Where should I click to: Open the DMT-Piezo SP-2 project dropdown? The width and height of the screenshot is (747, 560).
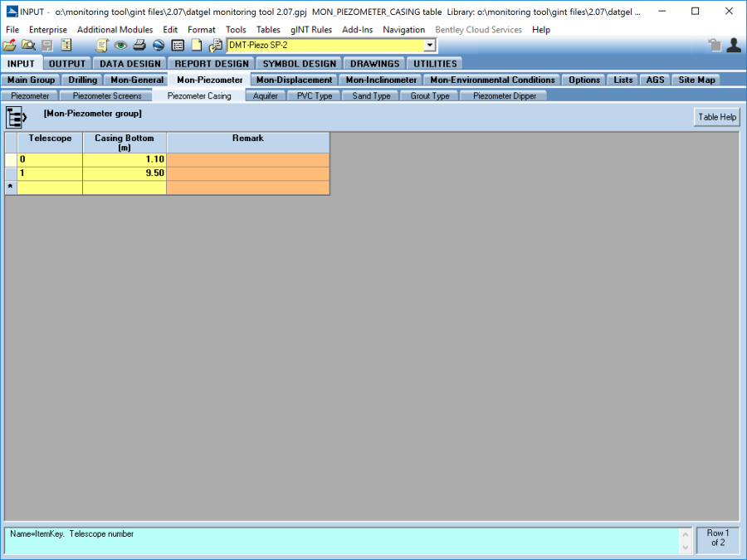click(x=430, y=46)
